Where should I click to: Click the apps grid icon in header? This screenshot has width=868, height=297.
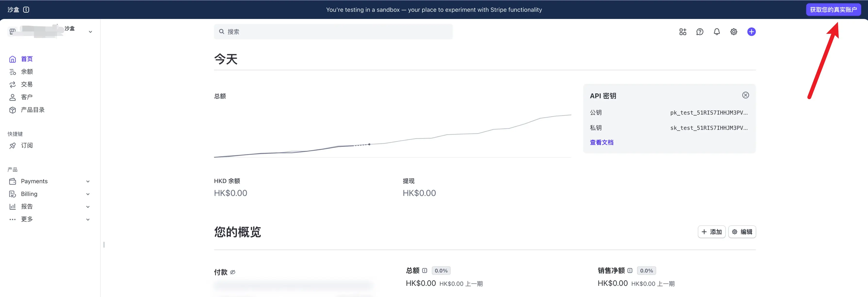coord(683,32)
